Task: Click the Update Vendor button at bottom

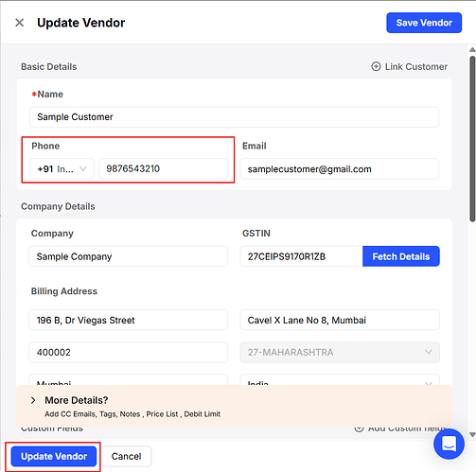Action: [54, 456]
